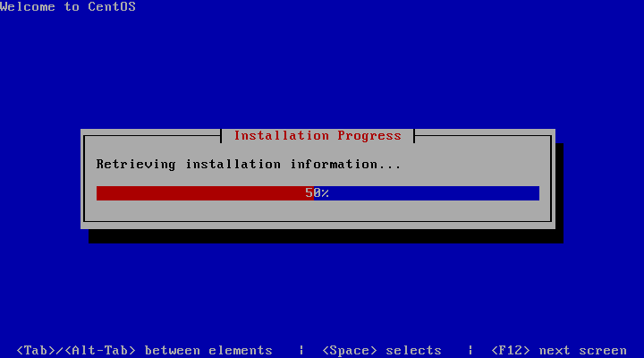The height and width of the screenshot is (358, 644).
Task: Click the word 'CentOS' in top header
Action: pyautogui.click(x=112, y=6)
